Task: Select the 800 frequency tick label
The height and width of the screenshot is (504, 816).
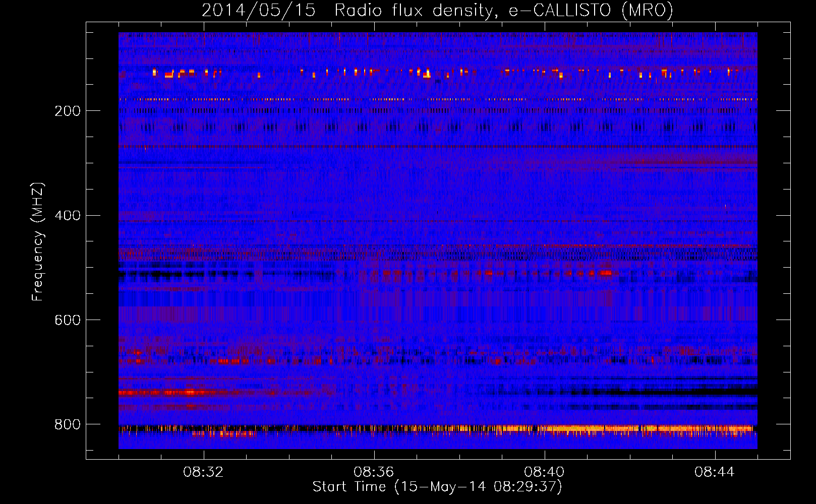Action: [68, 425]
